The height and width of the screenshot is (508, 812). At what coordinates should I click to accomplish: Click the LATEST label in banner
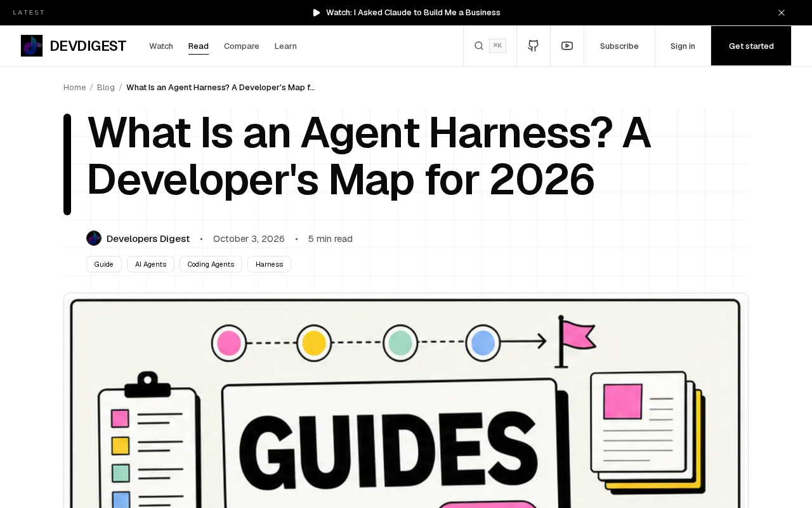pyautogui.click(x=29, y=13)
